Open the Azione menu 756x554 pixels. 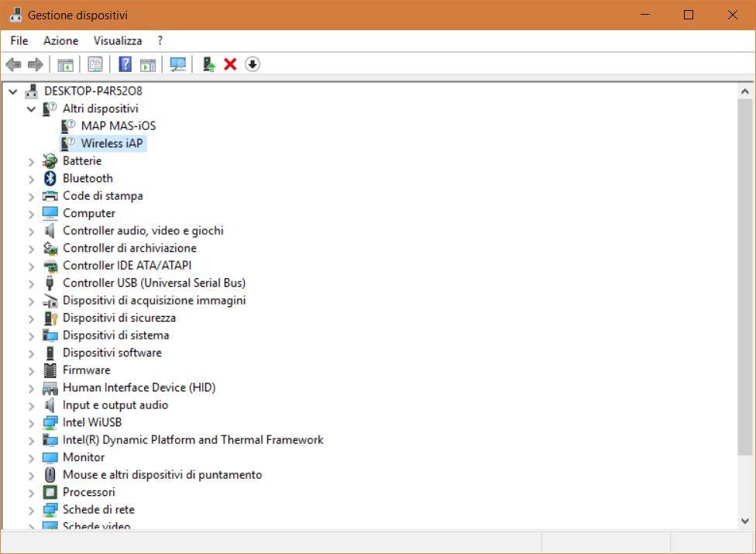coord(60,40)
